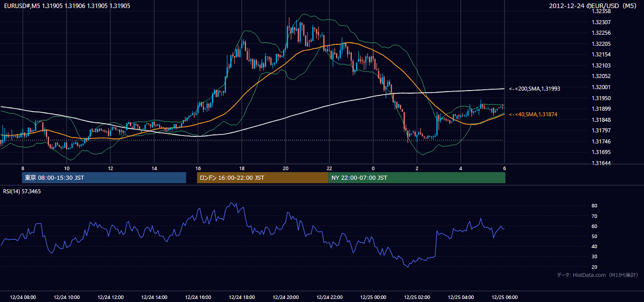644x302 pixels.
Task: Select hour label 12 below price chart
Action: point(110,168)
